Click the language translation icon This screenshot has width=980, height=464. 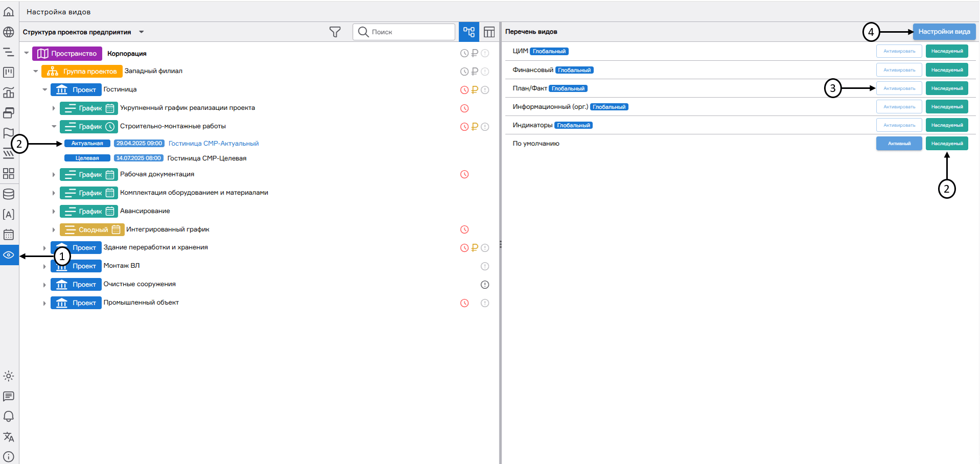coord(9,437)
